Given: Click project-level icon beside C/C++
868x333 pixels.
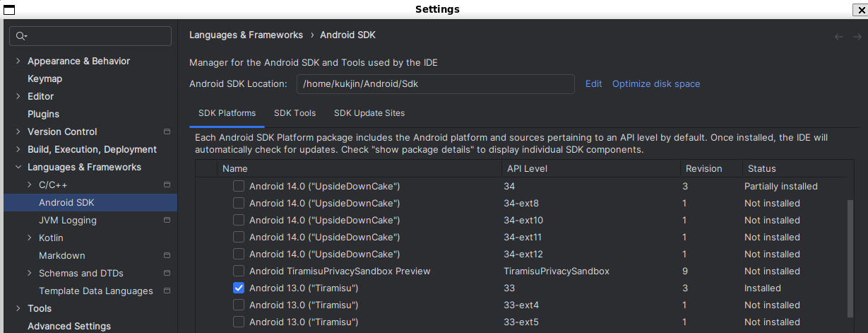Looking at the screenshot, I should (167, 185).
